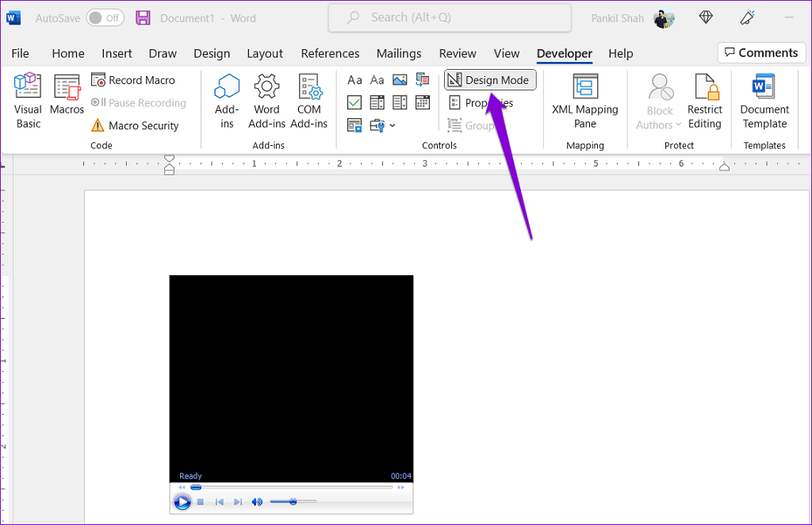
Task: Open the Document Template dialog
Action: click(x=764, y=99)
